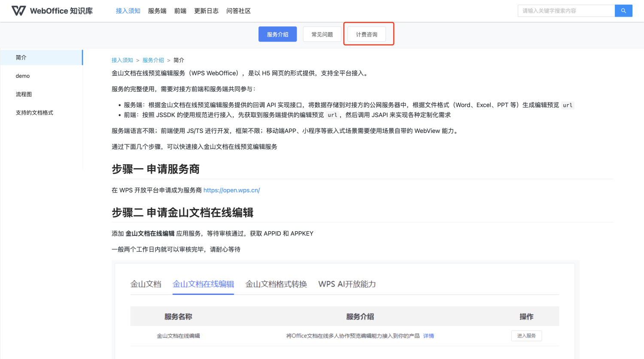The height and width of the screenshot is (359, 644).
Task: Open the 更新日志 top menu
Action: click(x=206, y=11)
